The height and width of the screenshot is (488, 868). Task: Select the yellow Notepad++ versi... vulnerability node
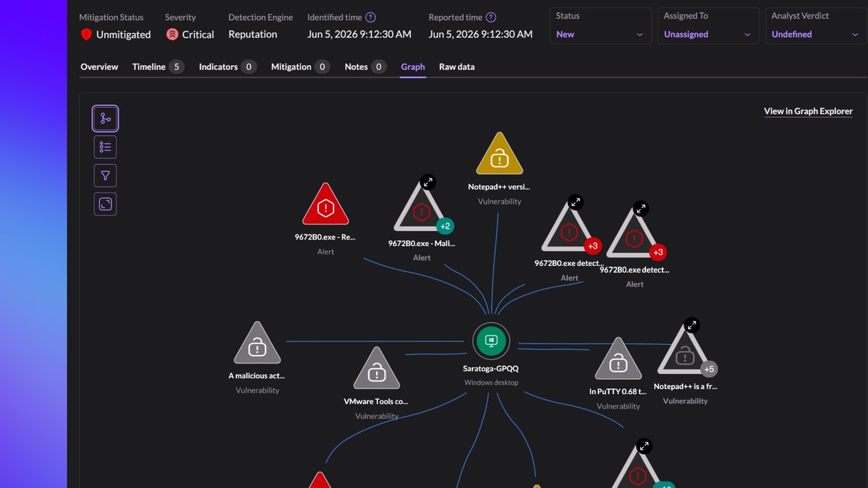[x=500, y=154]
